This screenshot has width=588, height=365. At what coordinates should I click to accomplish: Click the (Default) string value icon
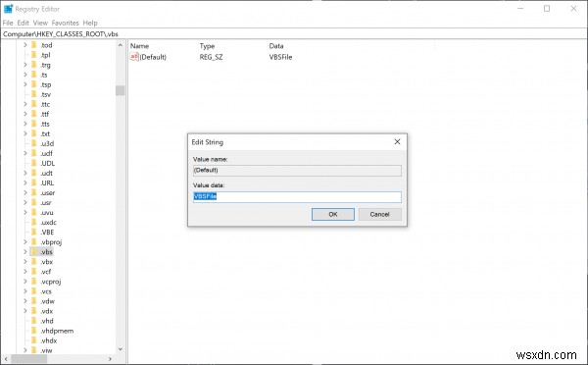(x=134, y=57)
